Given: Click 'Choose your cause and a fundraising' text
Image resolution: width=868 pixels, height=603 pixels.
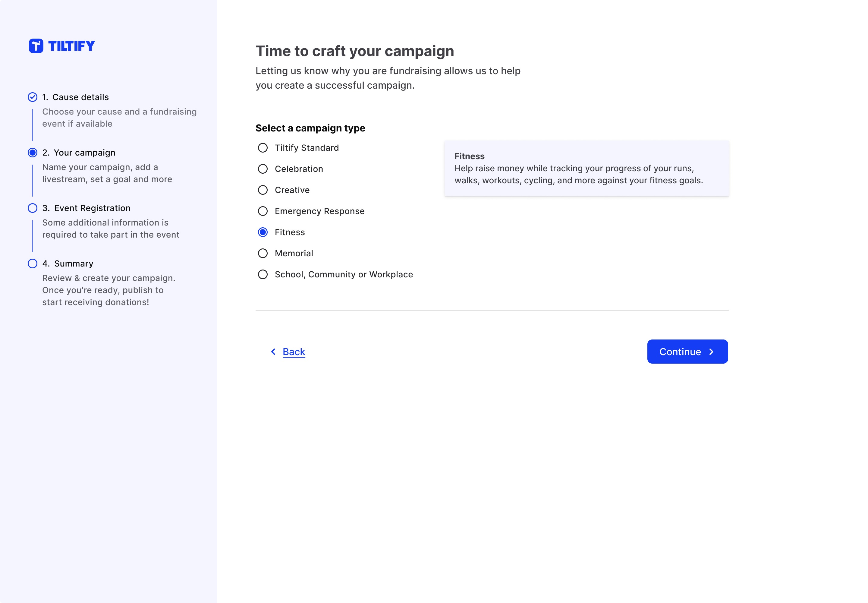Looking at the screenshot, I should coord(119,112).
